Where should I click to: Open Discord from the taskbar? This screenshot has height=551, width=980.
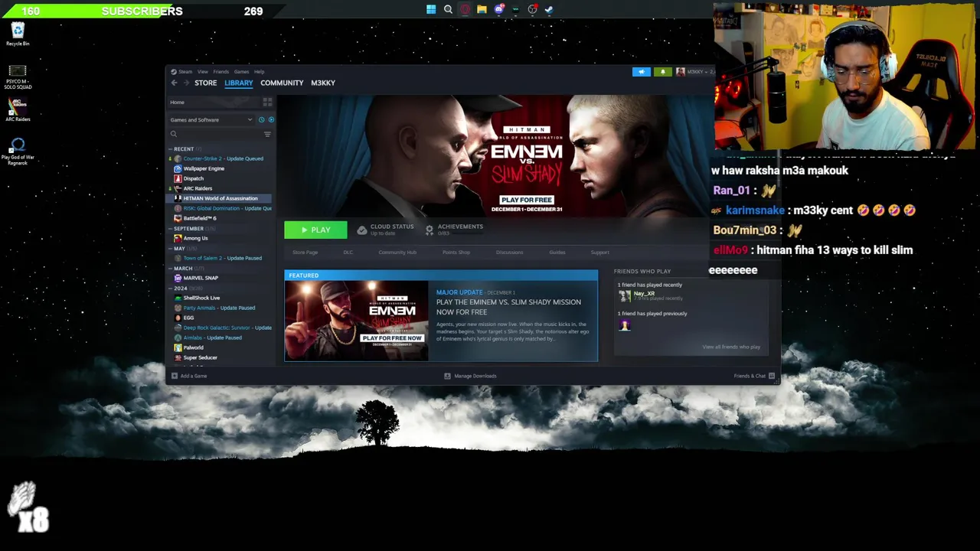pyautogui.click(x=498, y=10)
